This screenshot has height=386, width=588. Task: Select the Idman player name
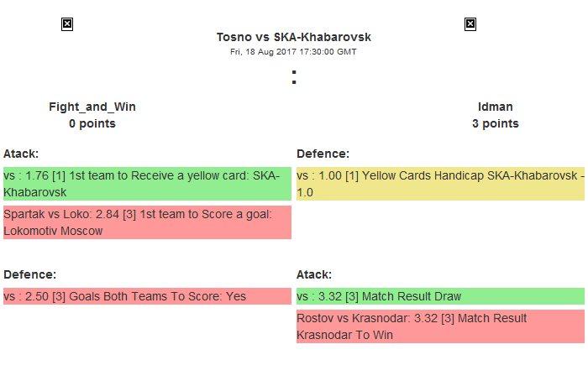coord(496,107)
